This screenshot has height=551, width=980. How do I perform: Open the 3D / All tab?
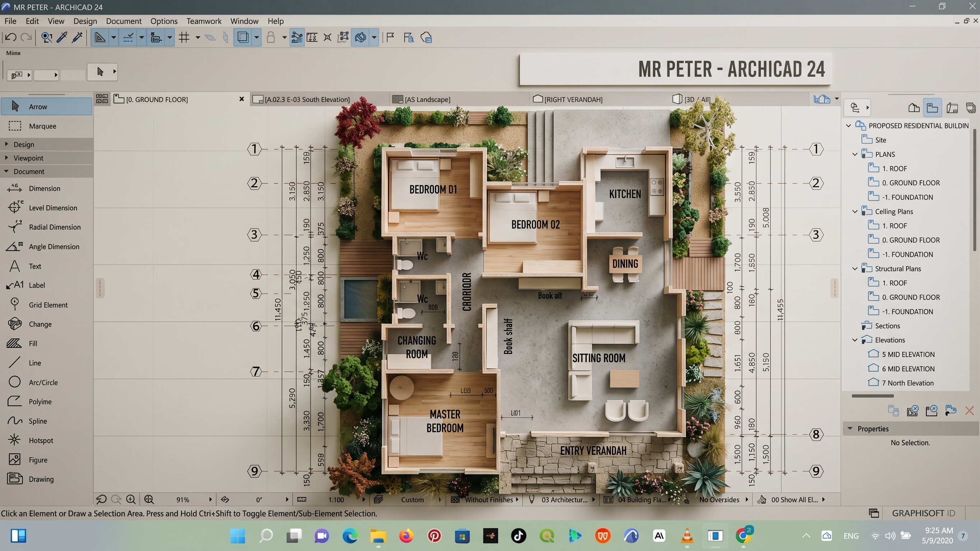(x=692, y=99)
